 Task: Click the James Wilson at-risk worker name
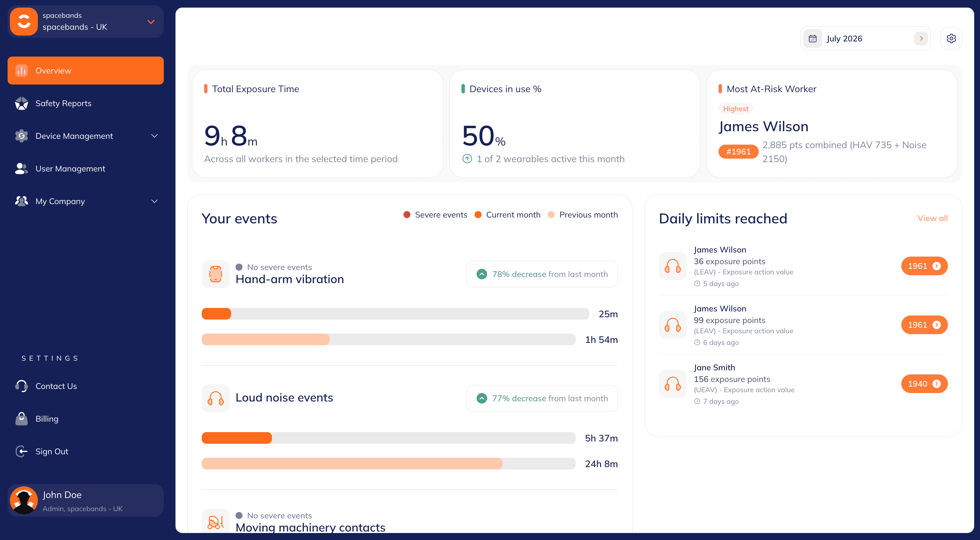tap(763, 126)
